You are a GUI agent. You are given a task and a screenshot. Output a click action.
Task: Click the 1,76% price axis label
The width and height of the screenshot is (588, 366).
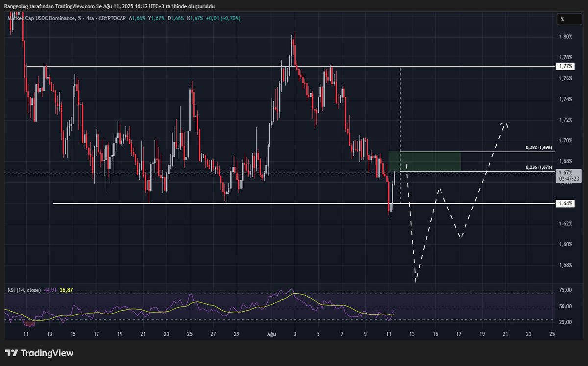[x=565, y=78]
